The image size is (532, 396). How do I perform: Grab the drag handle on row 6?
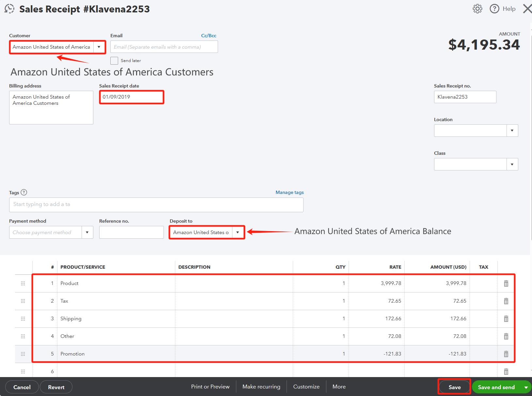pos(23,372)
